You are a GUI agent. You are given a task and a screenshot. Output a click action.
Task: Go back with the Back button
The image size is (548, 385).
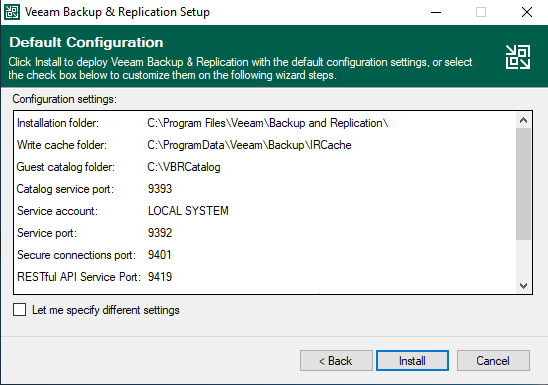336,361
